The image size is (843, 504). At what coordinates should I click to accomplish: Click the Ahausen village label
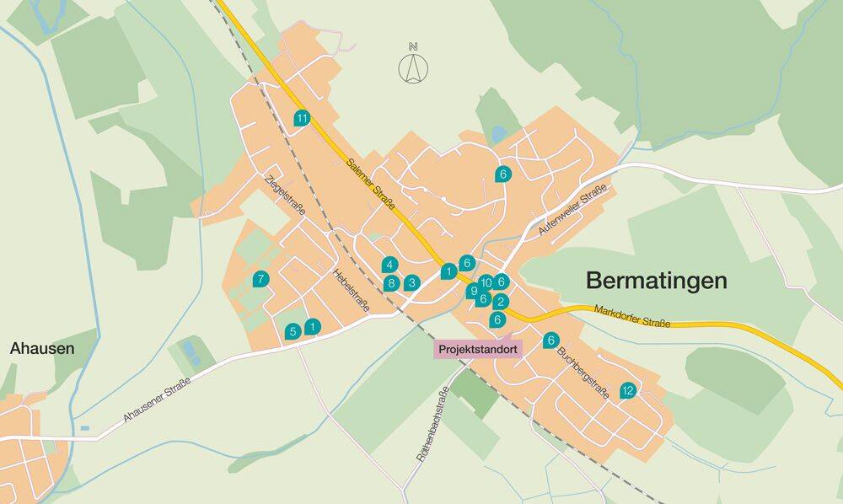[42, 348]
